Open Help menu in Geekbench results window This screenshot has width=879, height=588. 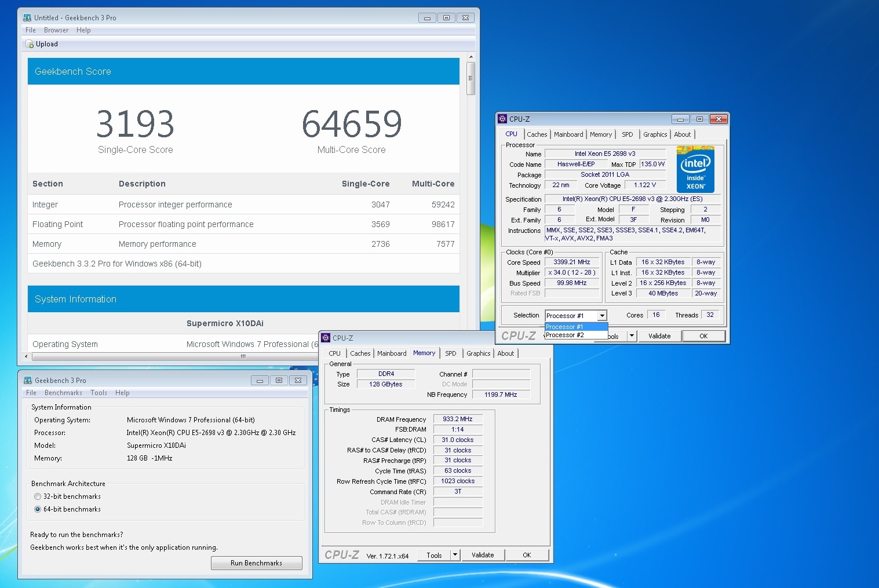point(83,30)
